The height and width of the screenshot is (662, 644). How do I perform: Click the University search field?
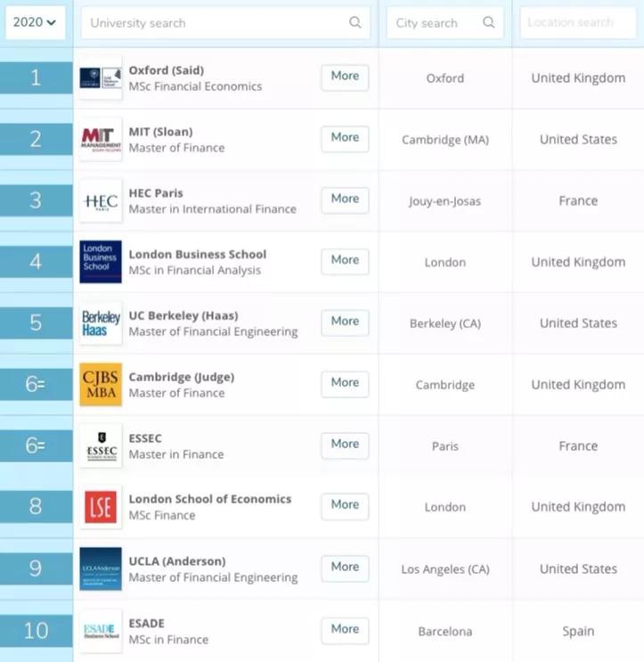pos(225,23)
